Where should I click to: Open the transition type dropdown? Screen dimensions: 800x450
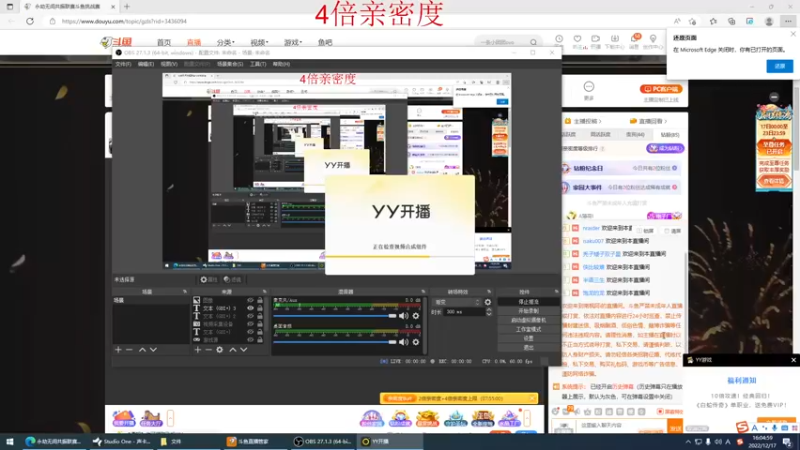tap(457, 302)
